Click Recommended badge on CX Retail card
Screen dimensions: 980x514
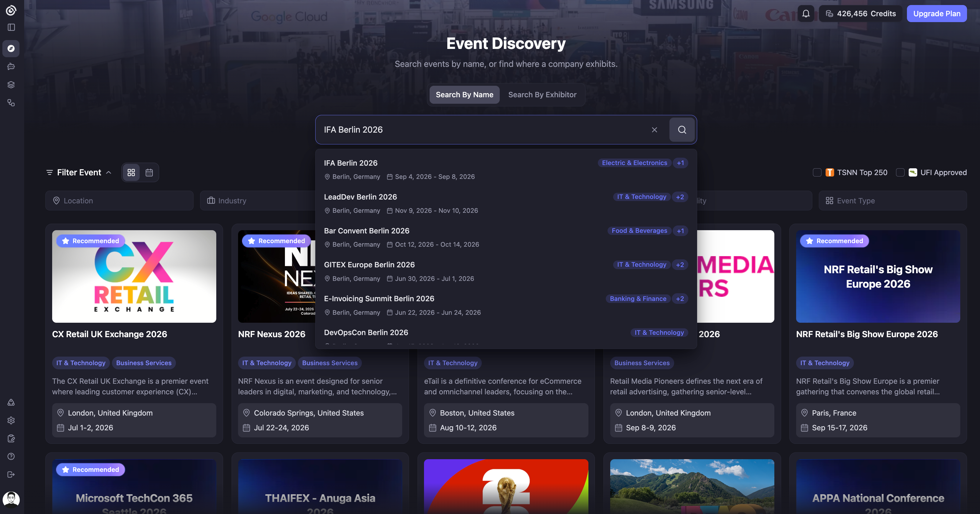90,241
